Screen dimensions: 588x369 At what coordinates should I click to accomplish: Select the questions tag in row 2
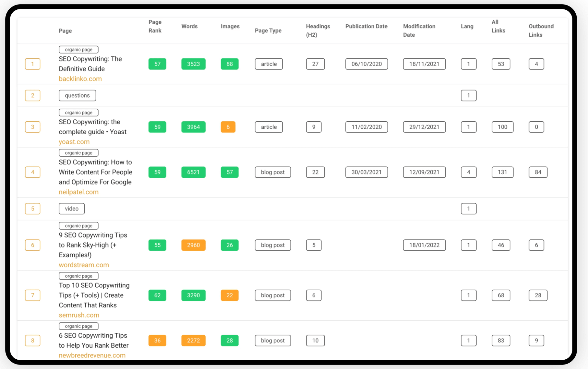[x=77, y=95]
